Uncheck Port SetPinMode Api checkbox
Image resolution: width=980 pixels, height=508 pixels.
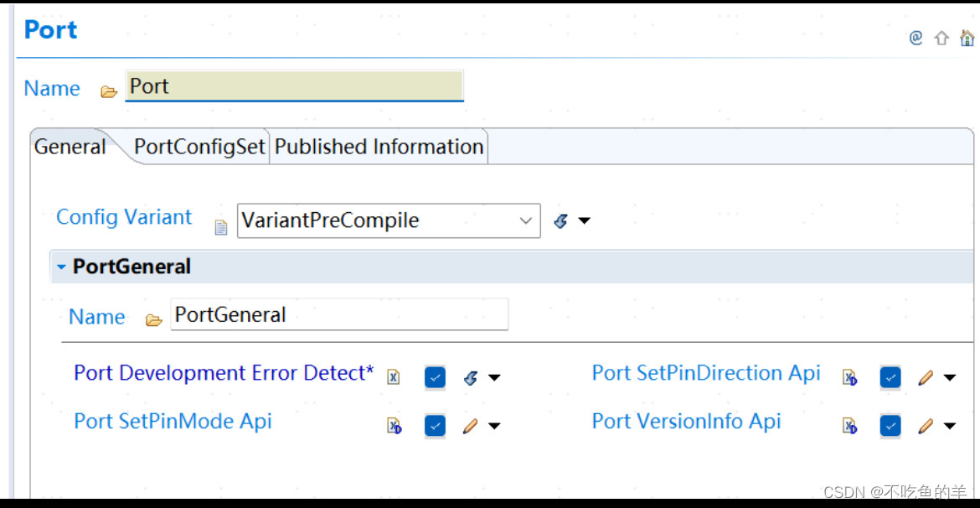click(x=435, y=426)
